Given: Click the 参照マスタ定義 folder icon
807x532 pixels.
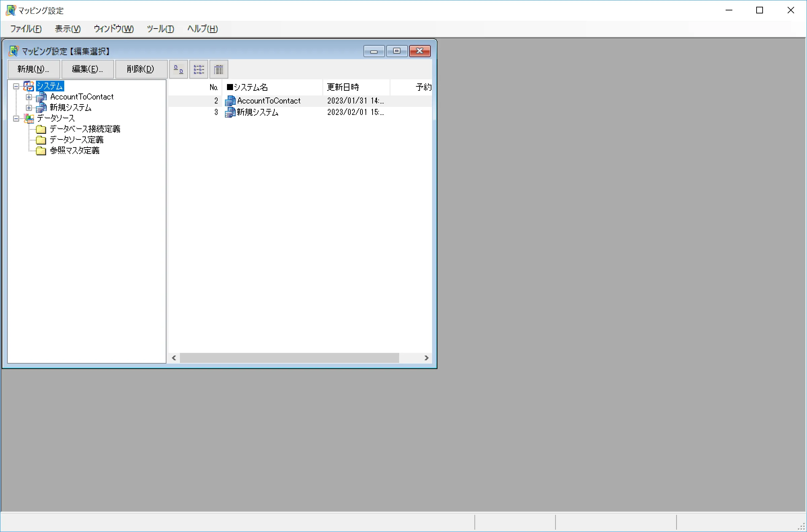Looking at the screenshot, I should [x=41, y=151].
